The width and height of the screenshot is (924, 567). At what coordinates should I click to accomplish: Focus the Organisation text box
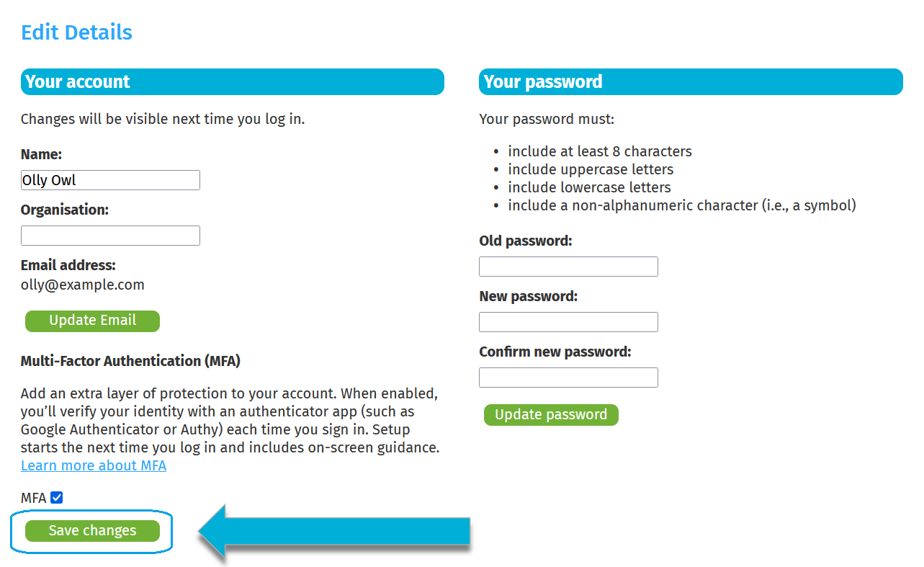tap(110, 236)
